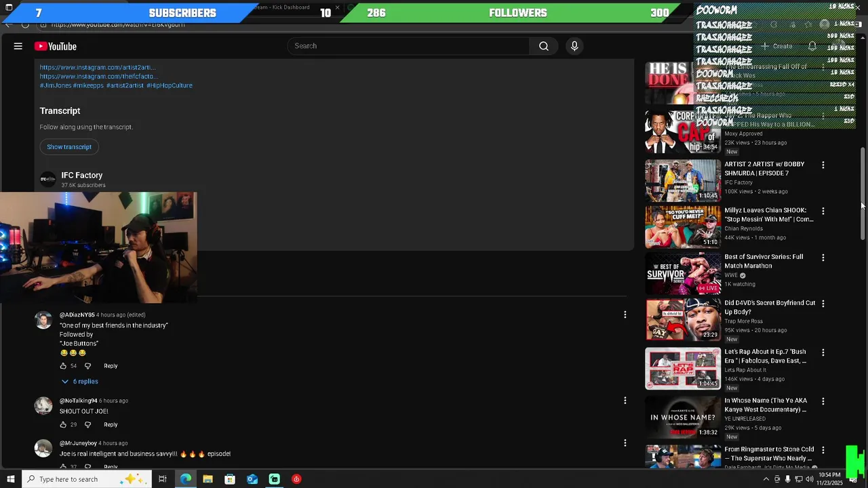868x488 pixels.
Task: Click the @MrJuneyboy username
Action: [78, 443]
